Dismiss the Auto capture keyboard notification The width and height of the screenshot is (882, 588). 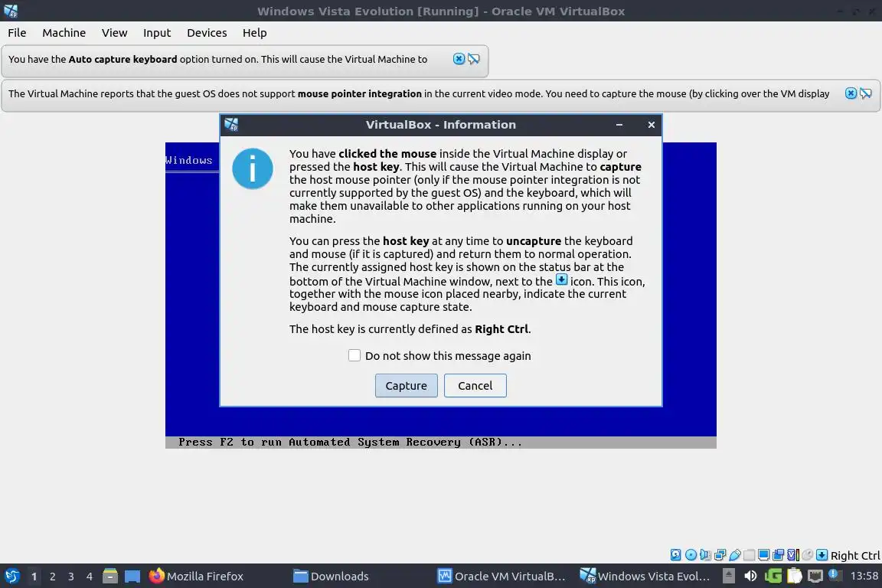pos(459,59)
